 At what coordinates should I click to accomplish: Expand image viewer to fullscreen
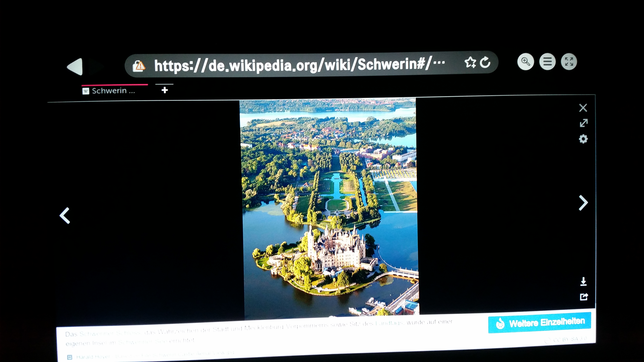point(584,123)
